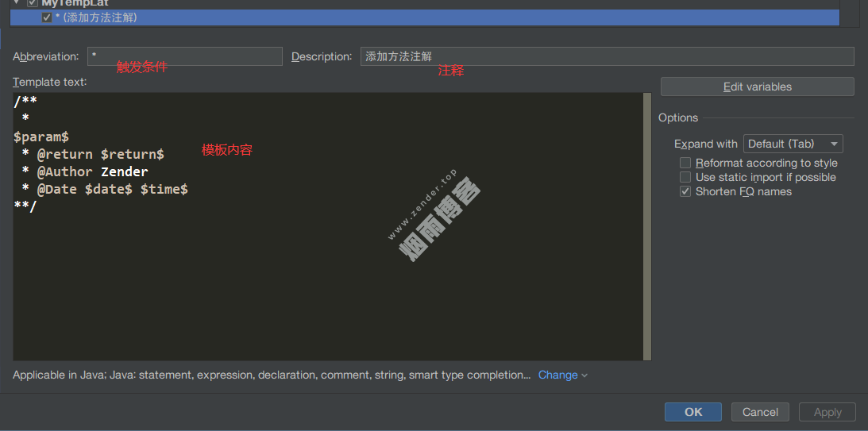Click the @Author Zender line in template
Image resolution: width=868 pixels, height=431 pixels.
coord(92,171)
